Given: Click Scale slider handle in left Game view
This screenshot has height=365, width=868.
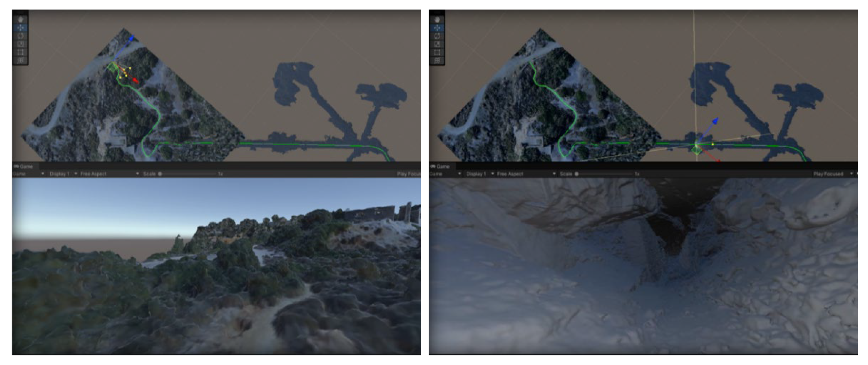Looking at the screenshot, I should (x=160, y=174).
